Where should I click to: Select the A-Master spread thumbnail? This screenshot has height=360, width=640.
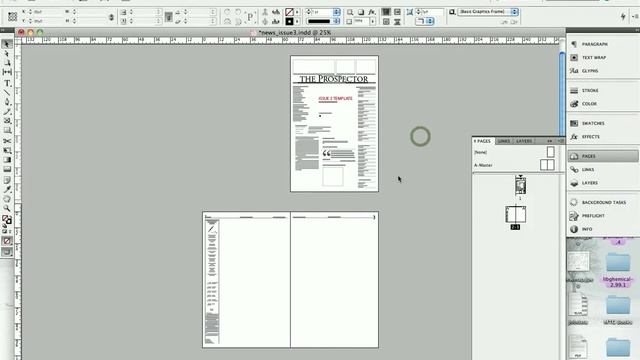point(547,165)
